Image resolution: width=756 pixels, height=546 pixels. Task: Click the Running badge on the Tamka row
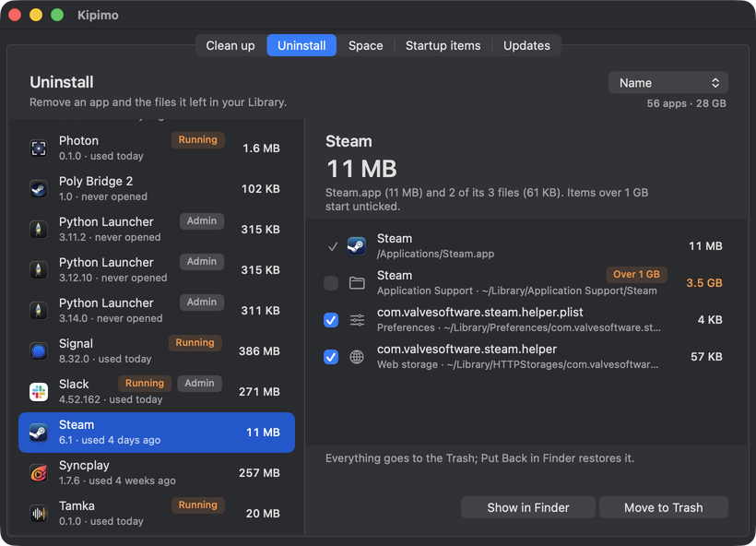coord(197,505)
